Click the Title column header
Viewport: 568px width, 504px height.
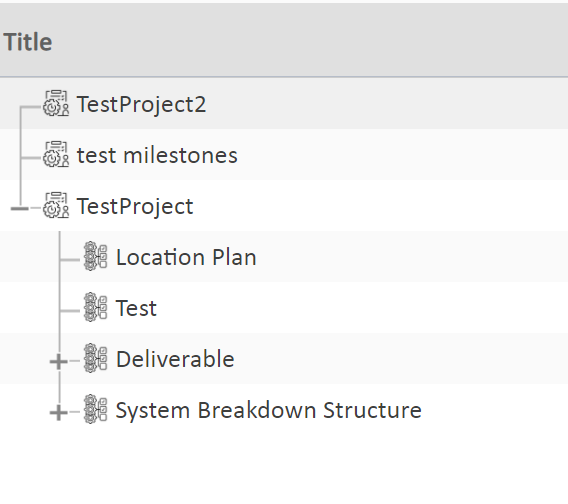[x=28, y=42]
